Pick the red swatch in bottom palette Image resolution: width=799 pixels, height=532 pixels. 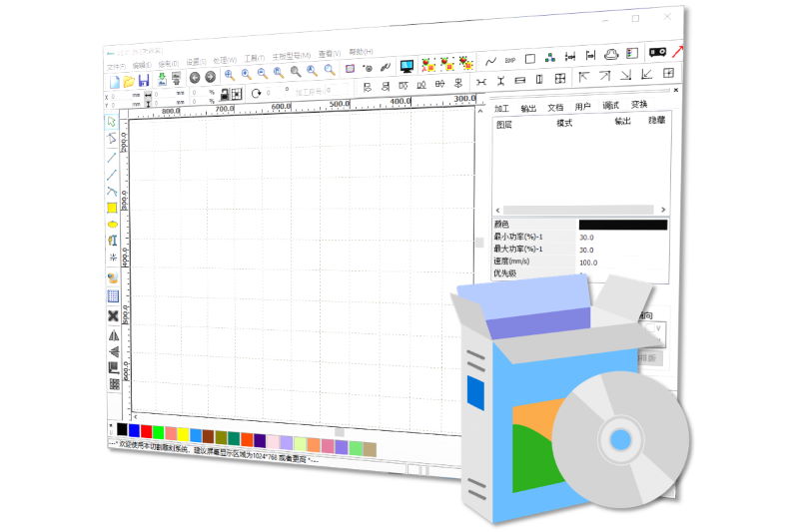click(146, 431)
